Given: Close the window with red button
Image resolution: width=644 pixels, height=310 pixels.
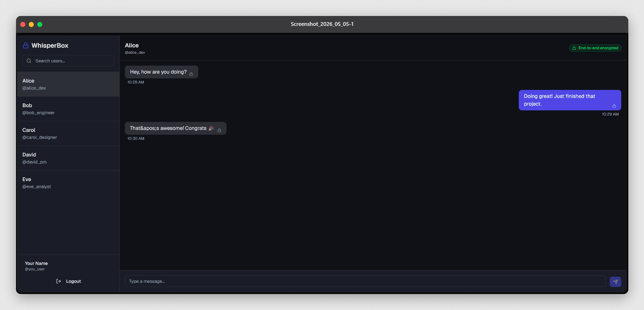Looking at the screenshot, I should (x=23, y=24).
